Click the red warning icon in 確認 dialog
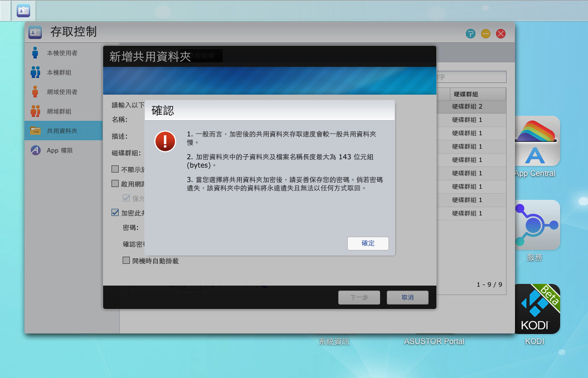588x378 pixels. pyautogui.click(x=165, y=141)
